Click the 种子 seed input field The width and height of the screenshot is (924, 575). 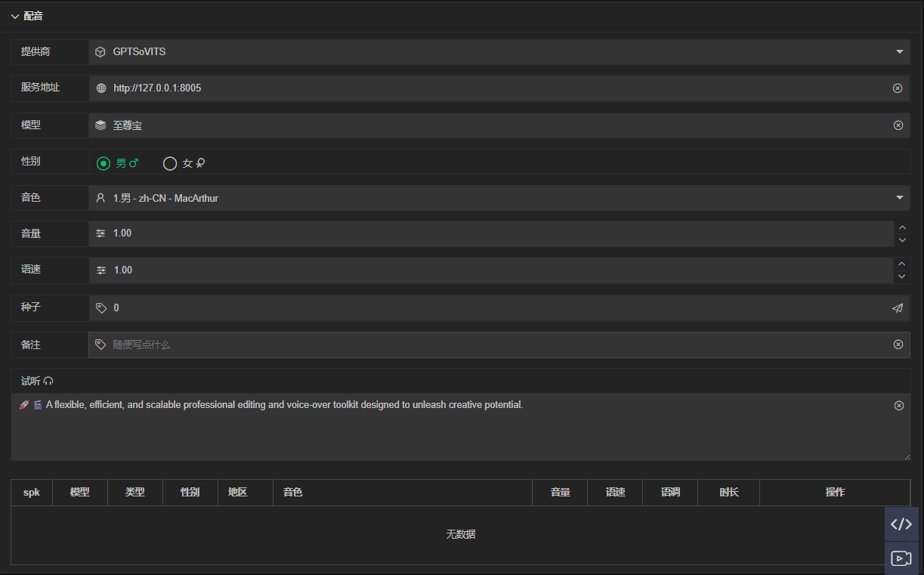pyautogui.click(x=491, y=308)
